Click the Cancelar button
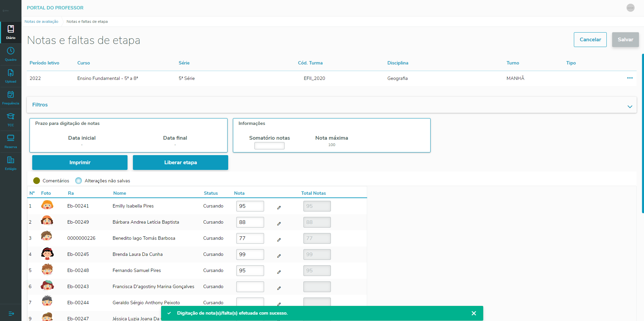The image size is (644, 321). pyautogui.click(x=590, y=40)
